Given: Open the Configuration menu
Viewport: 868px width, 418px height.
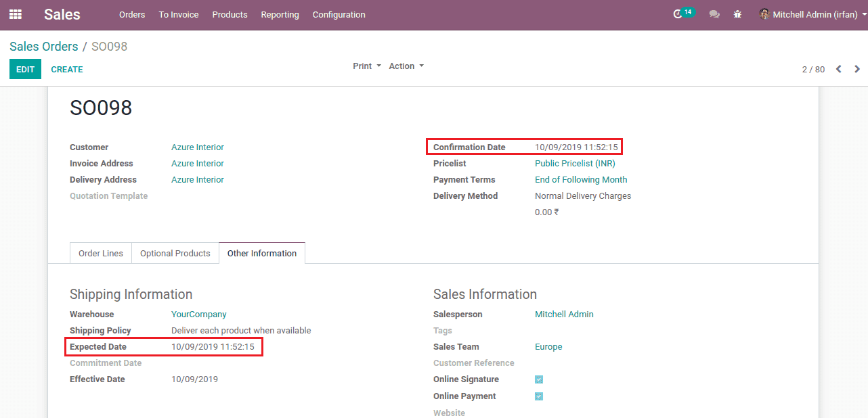Looking at the screenshot, I should pos(339,14).
